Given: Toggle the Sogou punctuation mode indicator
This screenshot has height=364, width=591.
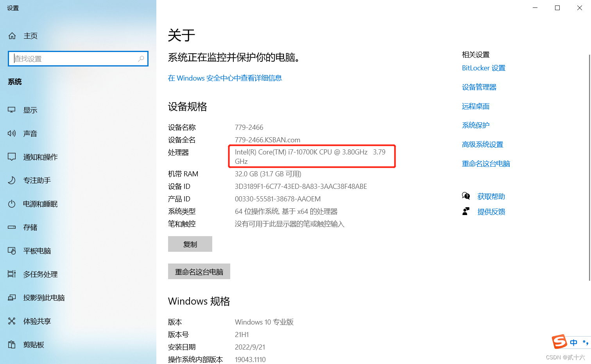Looking at the screenshot, I should 585,342.
